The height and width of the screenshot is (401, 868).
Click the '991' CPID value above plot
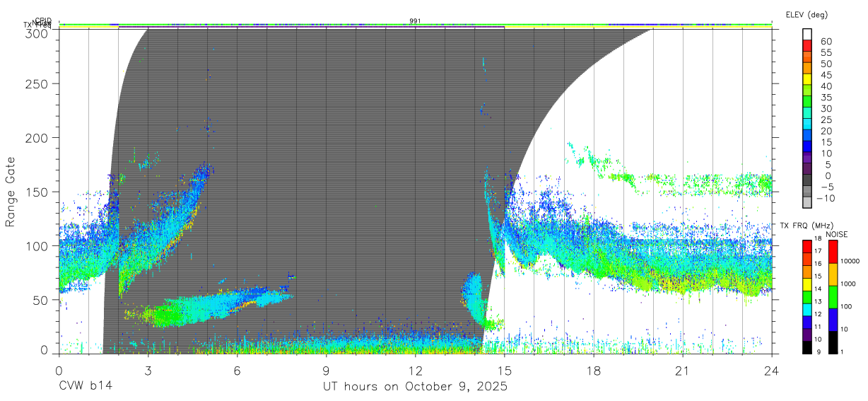tap(415, 21)
